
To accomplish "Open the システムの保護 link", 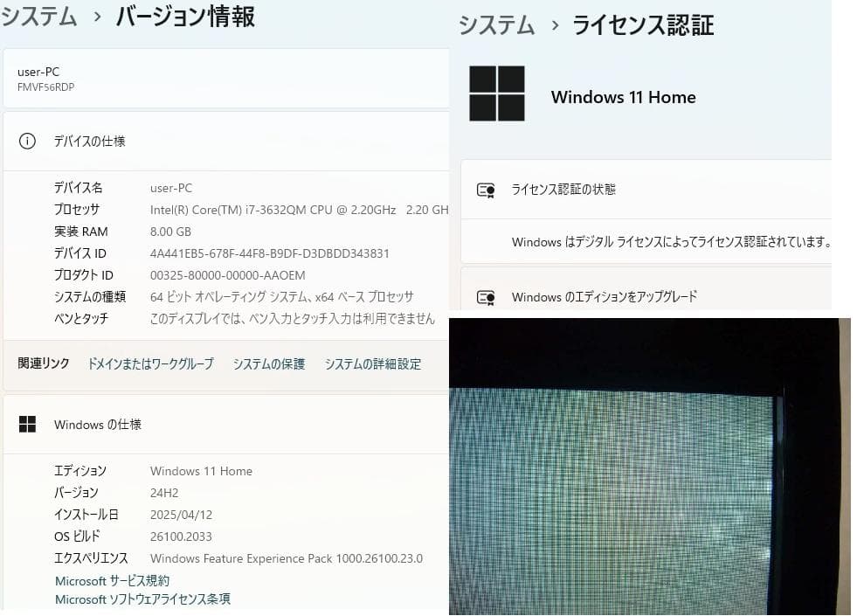I will (x=269, y=363).
